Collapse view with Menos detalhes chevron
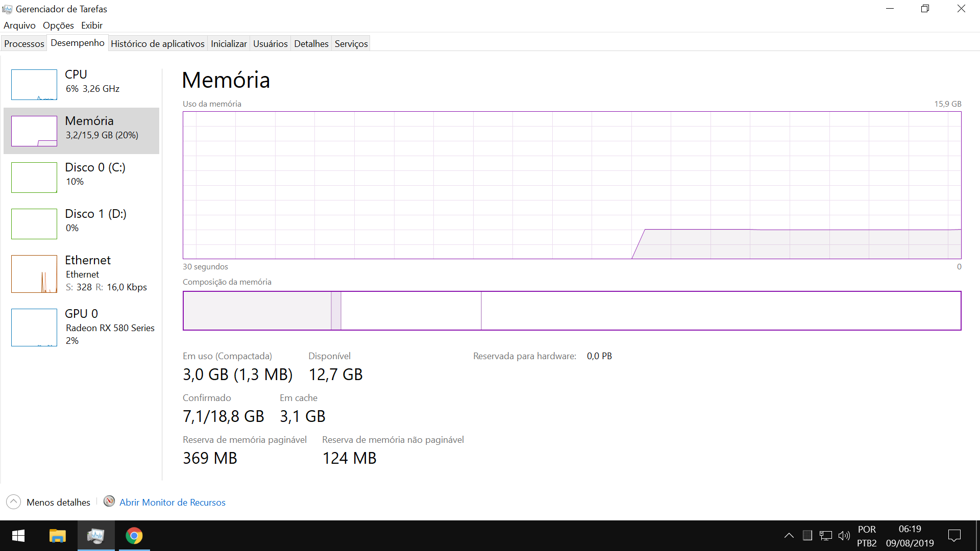Screen dimensions: 980x551 (x=14, y=502)
